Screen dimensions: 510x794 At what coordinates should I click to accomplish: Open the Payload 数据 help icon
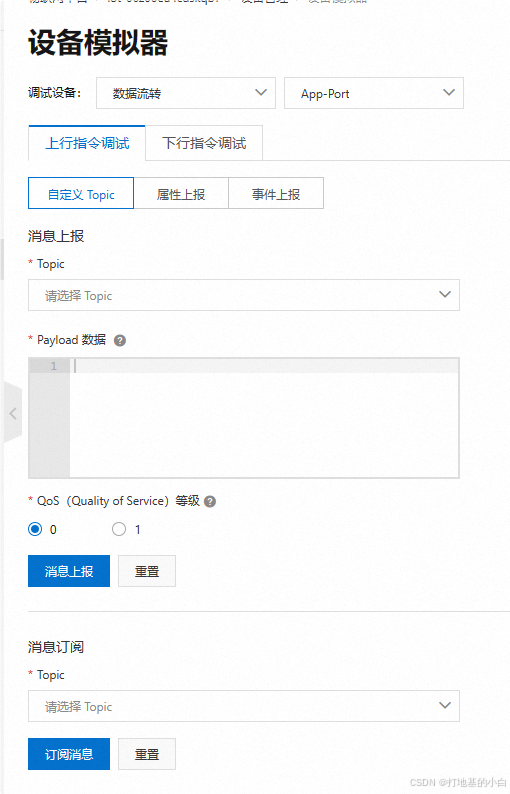point(120,340)
